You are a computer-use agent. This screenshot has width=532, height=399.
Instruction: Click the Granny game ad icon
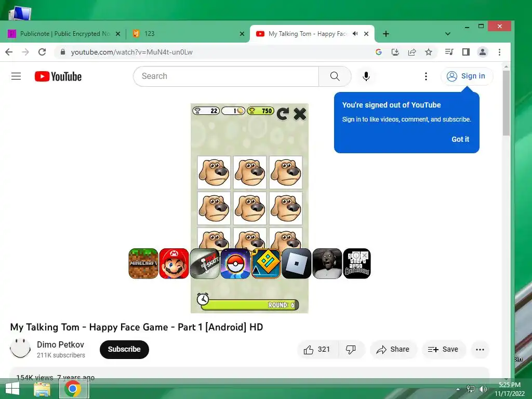[x=327, y=263]
